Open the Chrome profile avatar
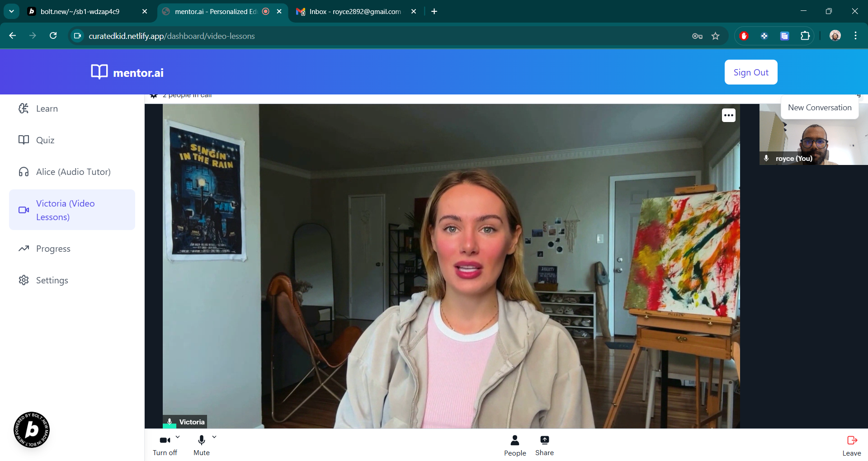Screen dimensions: 868x461 click(x=835, y=36)
